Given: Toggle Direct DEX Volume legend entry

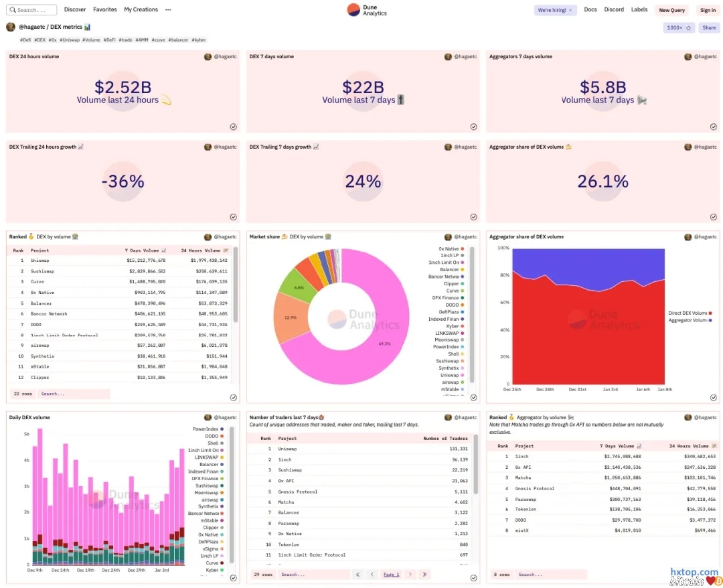Looking at the screenshot, I should [x=688, y=313].
